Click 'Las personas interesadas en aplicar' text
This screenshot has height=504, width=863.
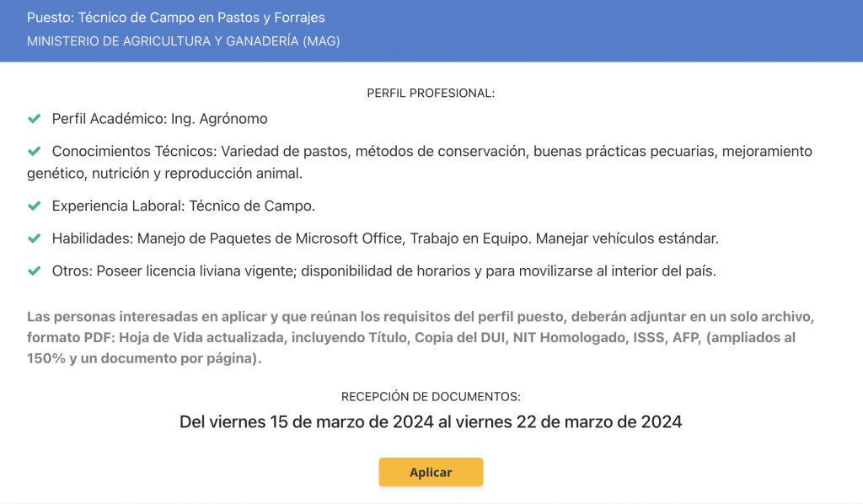pos(147,316)
